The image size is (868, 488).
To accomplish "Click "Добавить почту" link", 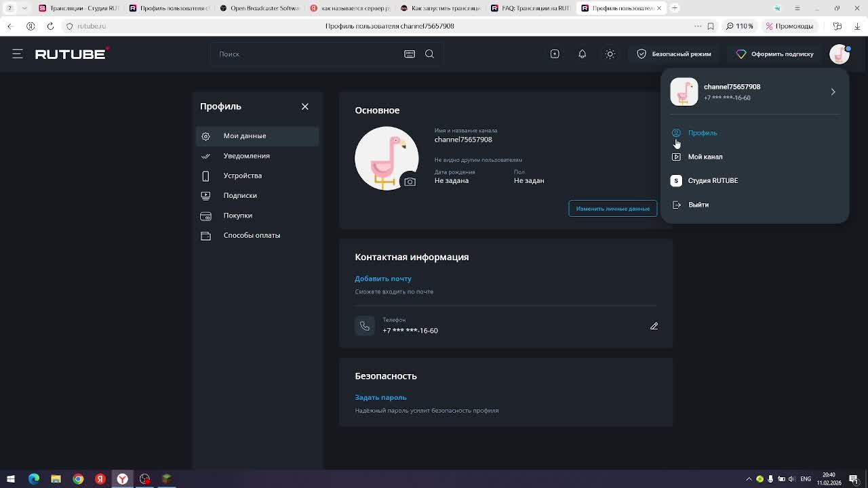I will point(383,279).
